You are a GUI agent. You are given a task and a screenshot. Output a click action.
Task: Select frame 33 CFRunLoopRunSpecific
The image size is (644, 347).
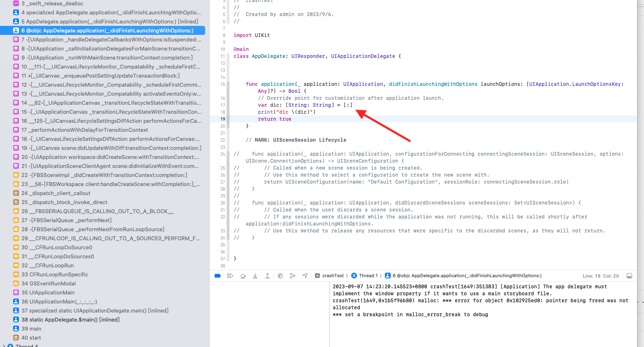tap(103, 274)
